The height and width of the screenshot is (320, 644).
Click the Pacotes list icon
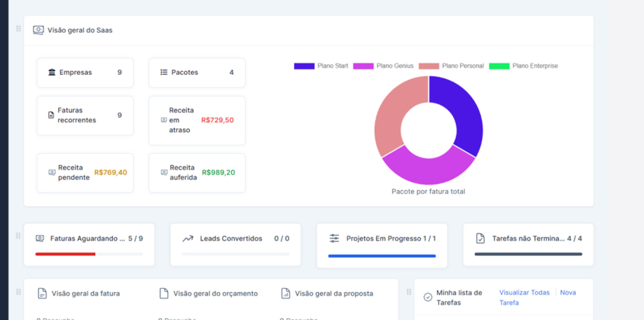pos(164,72)
